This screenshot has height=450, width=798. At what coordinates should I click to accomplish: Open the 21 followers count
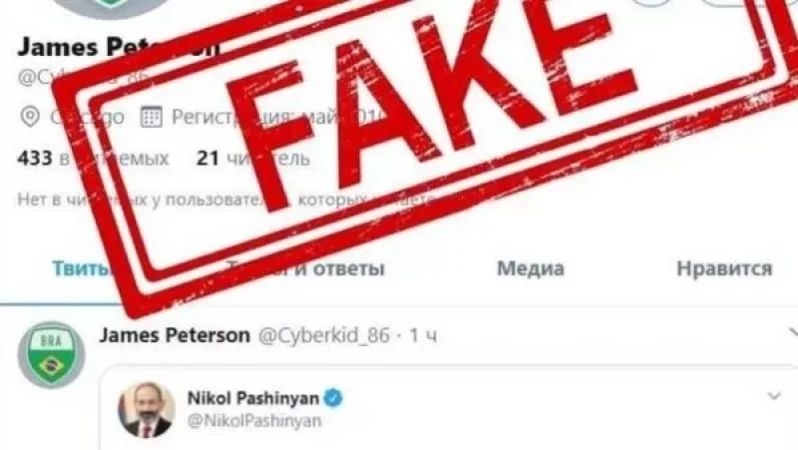coord(253,158)
